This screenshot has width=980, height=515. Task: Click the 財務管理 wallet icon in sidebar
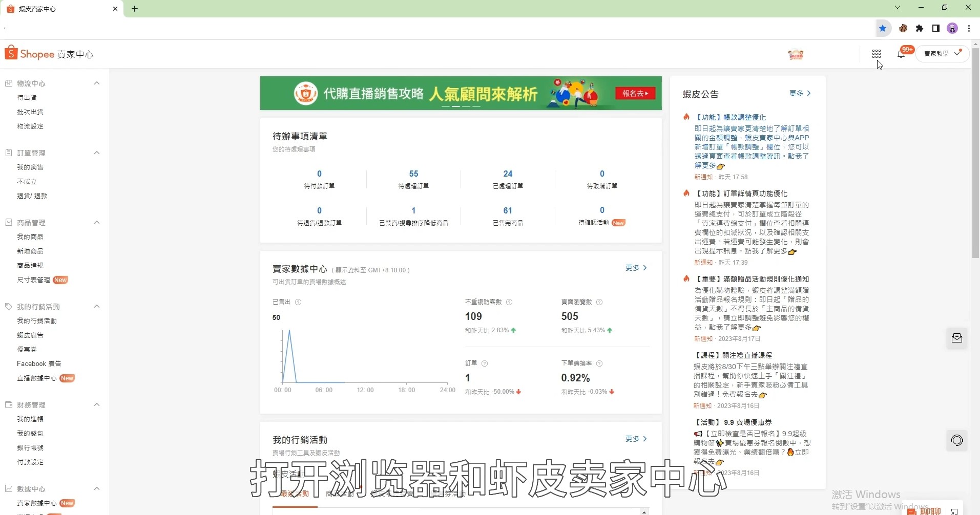coord(9,404)
